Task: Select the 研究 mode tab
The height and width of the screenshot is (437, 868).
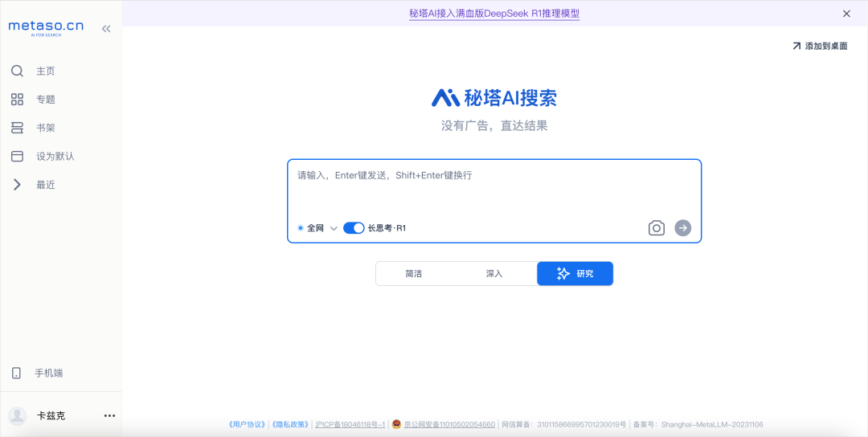Action: [575, 273]
